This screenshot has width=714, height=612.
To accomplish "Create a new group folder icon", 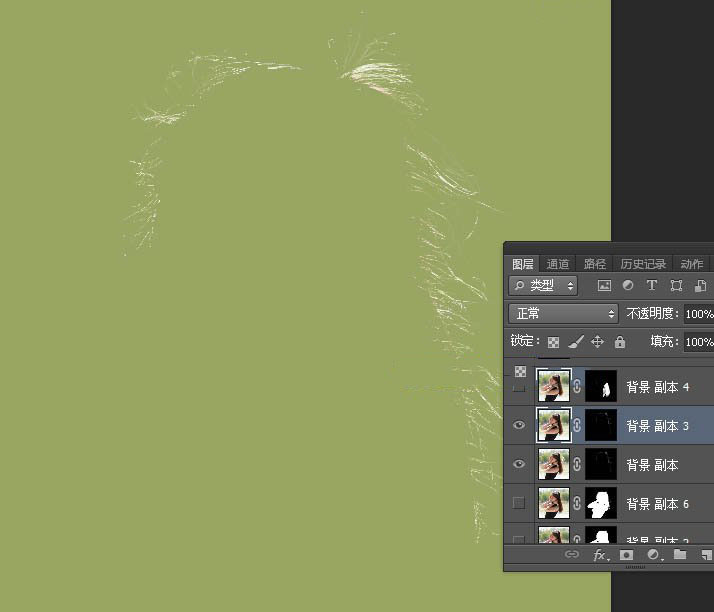I will [x=680, y=554].
